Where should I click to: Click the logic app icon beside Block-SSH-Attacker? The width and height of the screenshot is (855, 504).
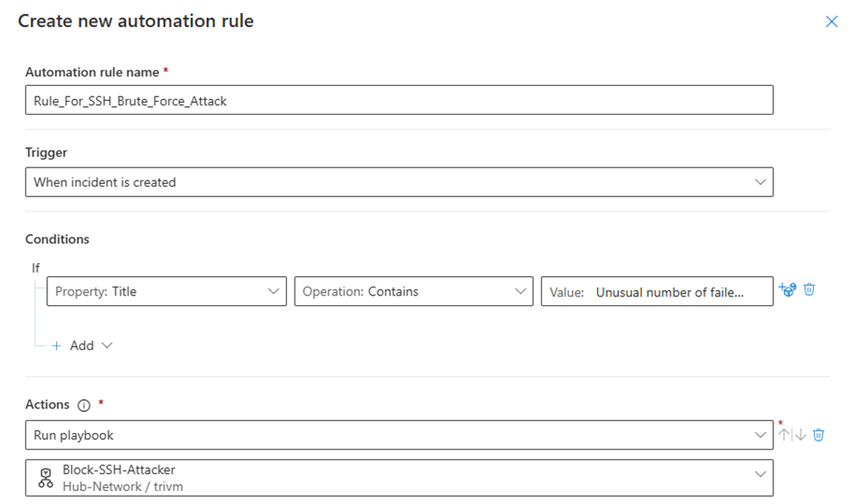46,478
